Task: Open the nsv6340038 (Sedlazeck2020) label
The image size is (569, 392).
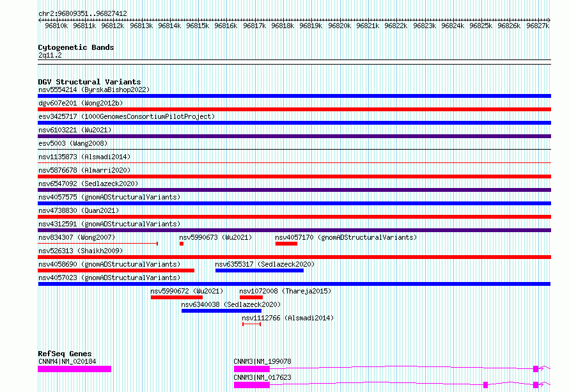Action: [x=231, y=304]
